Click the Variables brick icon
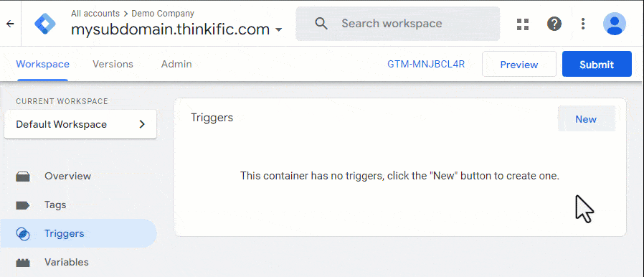Viewport: 644px width, 277px height. click(x=23, y=263)
